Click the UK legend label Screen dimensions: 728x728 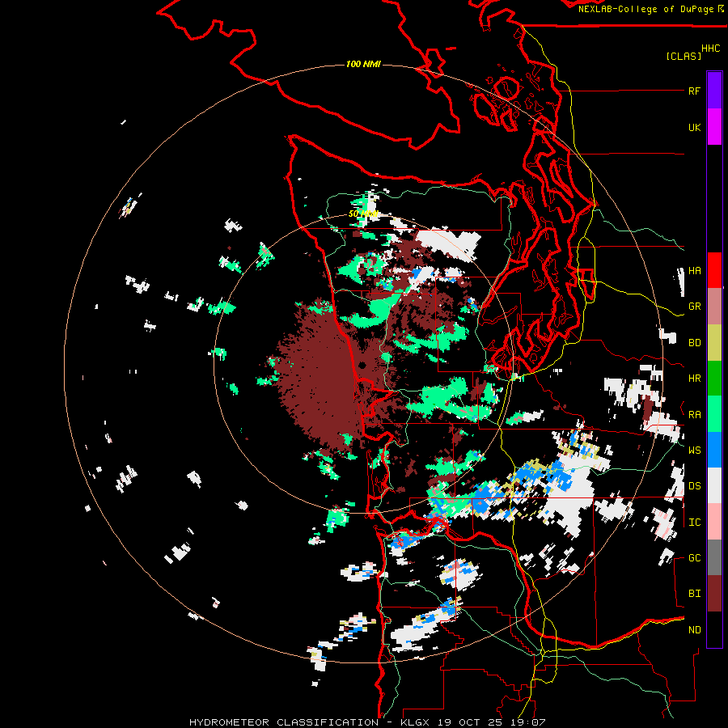(694, 127)
